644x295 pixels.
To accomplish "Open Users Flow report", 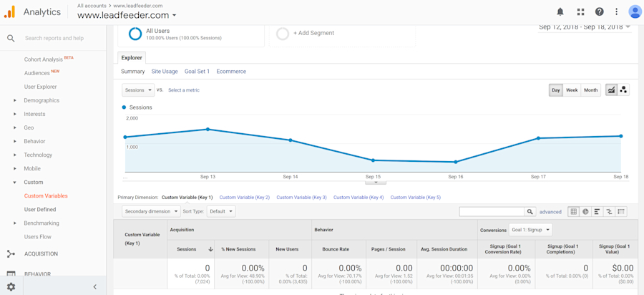I will coord(37,237).
